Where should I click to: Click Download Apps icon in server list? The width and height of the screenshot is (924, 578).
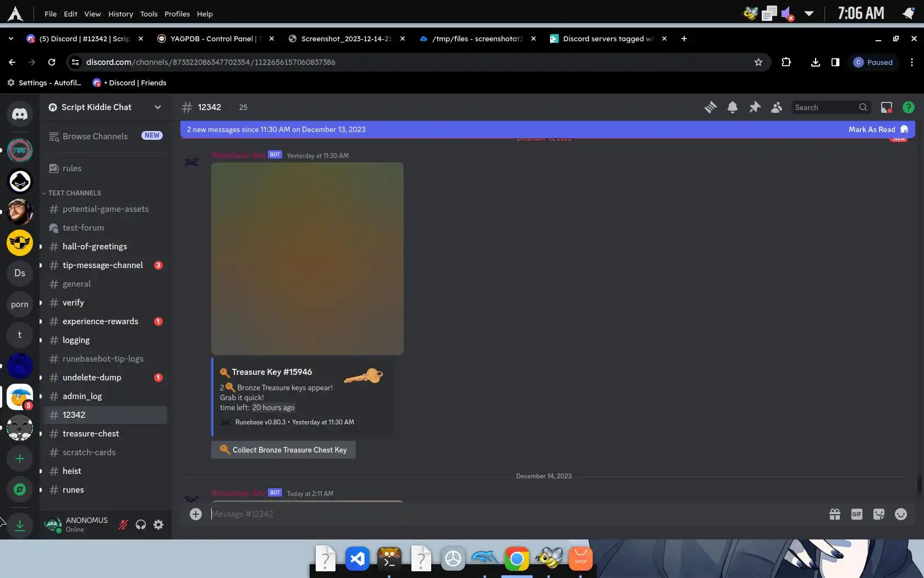tap(20, 525)
